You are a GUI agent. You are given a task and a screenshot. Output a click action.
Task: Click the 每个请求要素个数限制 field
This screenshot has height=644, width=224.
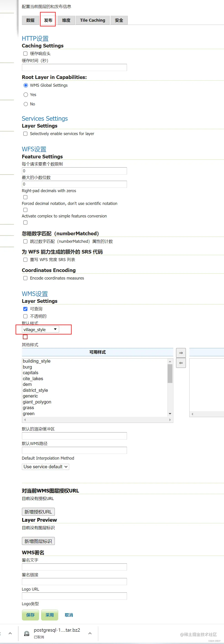[x=74, y=171]
